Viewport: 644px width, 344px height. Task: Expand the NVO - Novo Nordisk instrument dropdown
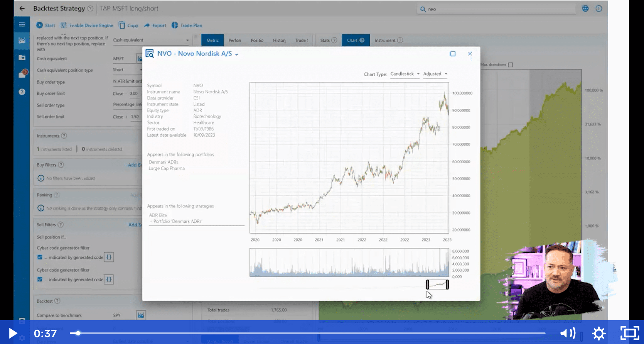point(236,54)
